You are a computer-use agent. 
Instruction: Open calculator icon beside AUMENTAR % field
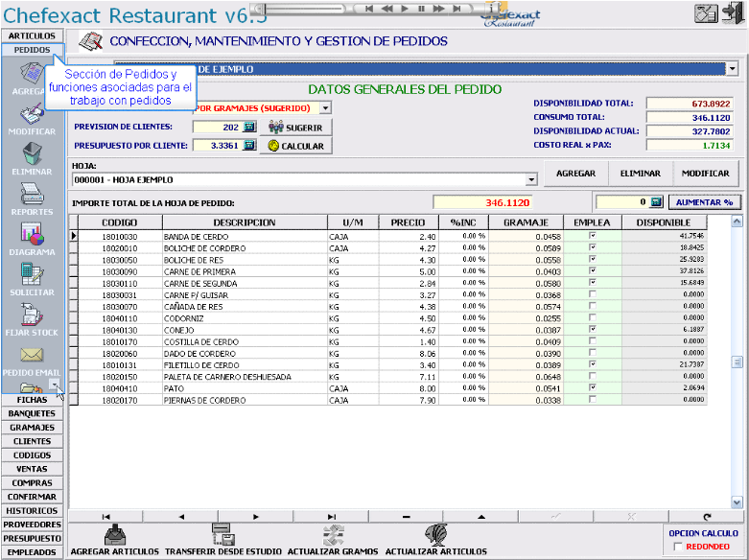pyautogui.click(x=657, y=201)
